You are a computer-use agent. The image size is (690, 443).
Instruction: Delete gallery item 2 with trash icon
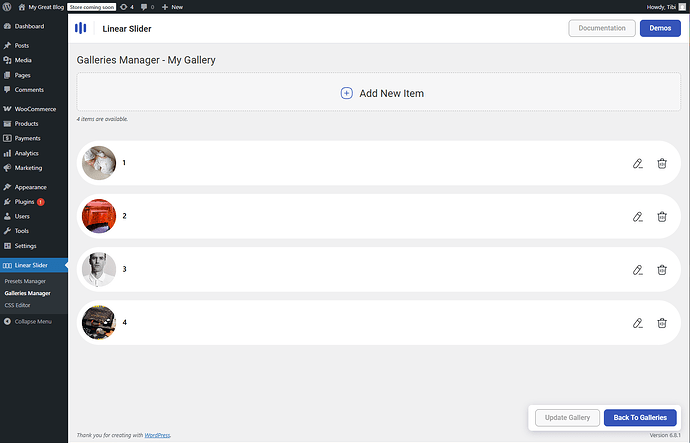click(662, 216)
